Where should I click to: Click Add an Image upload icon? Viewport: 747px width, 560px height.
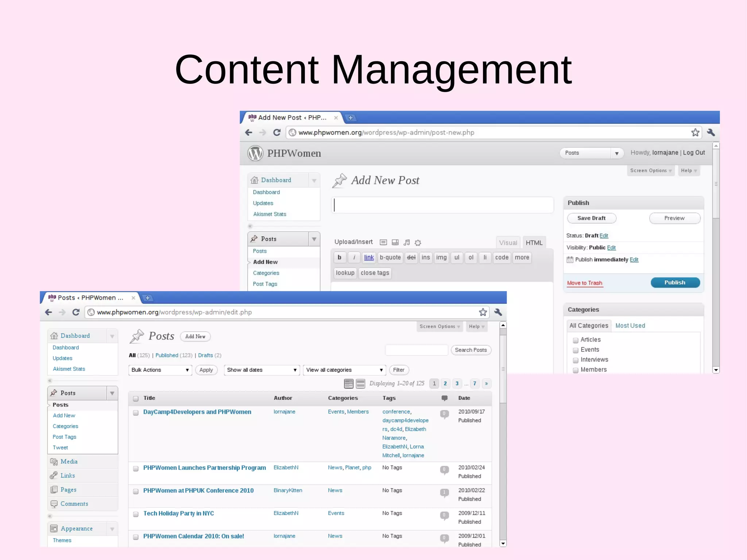(383, 242)
